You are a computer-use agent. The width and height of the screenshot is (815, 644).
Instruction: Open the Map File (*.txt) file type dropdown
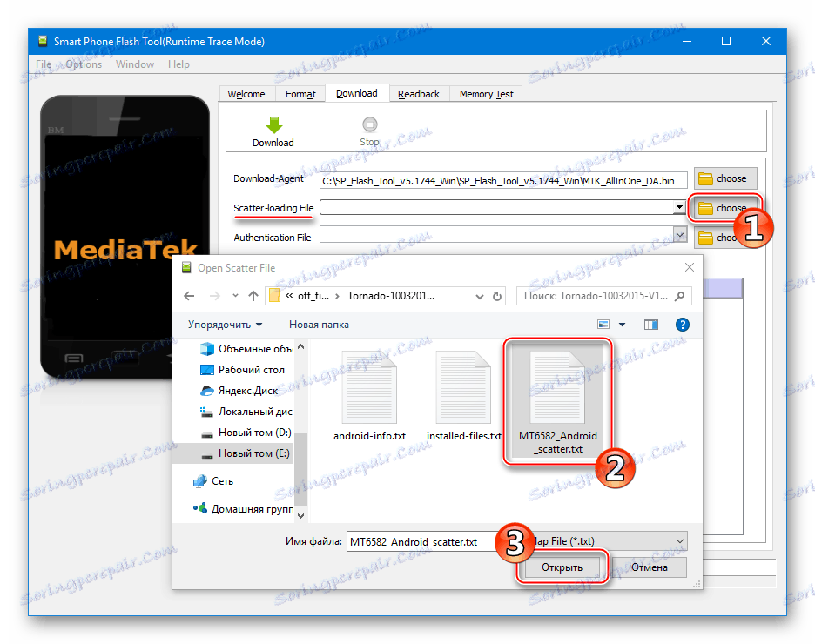tap(610, 541)
